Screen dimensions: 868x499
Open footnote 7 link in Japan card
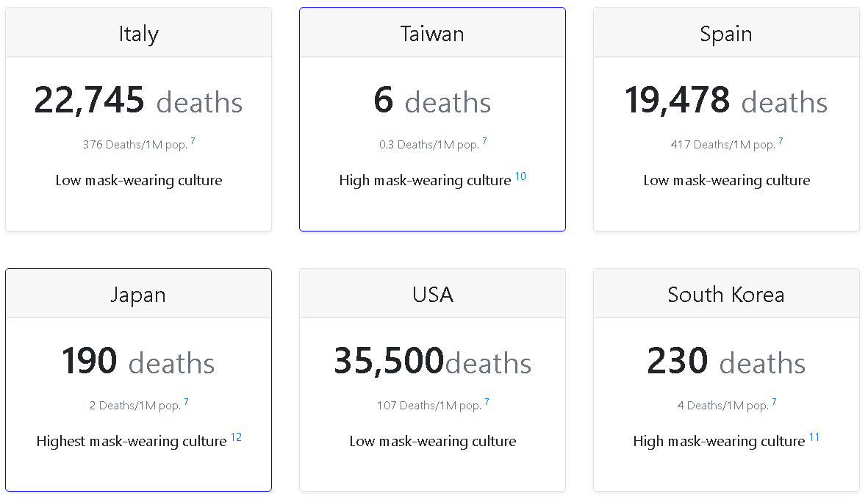[187, 402]
